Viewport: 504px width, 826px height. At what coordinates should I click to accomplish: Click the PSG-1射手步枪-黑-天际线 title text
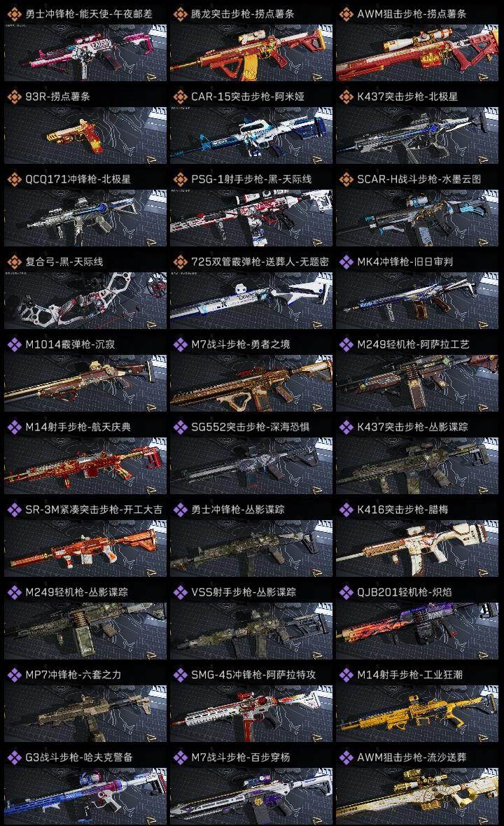(x=251, y=179)
